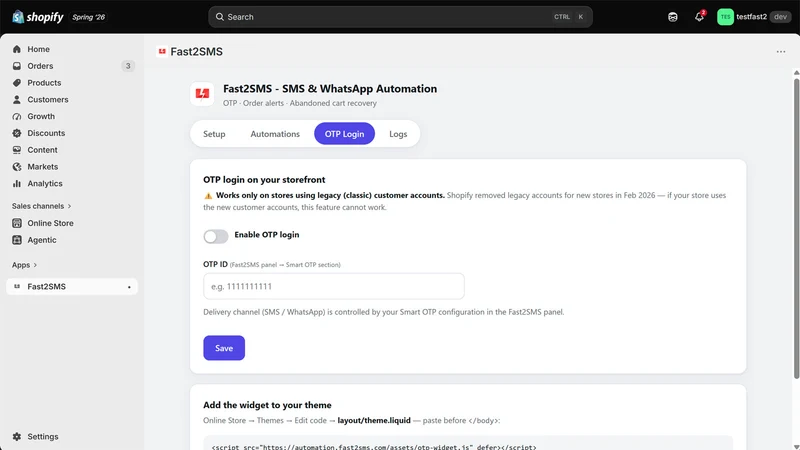Open the Sidekick assistant icon
The width and height of the screenshot is (800, 450).
pos(673,17)
